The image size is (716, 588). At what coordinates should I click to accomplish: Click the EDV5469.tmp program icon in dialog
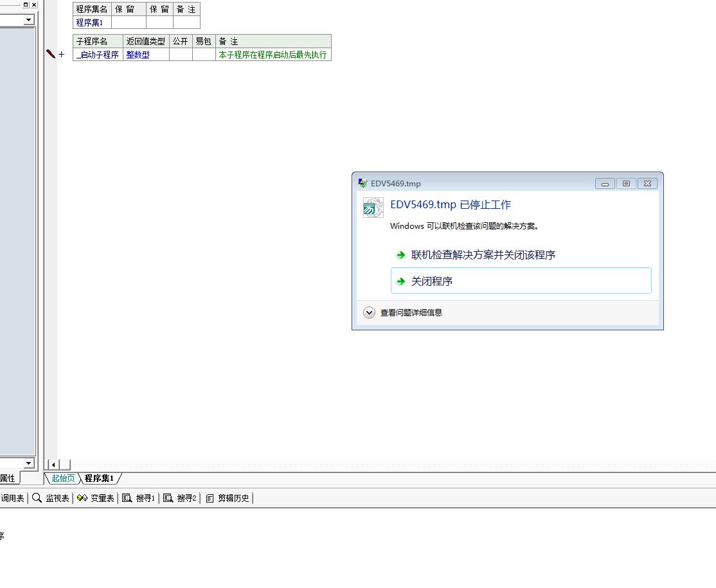click(373, 208)
